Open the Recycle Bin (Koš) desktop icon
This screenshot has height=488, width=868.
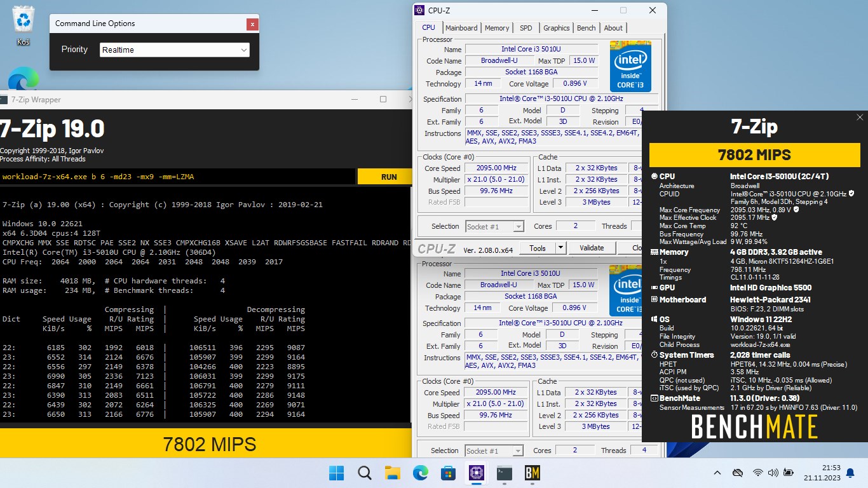pos(24,26)
